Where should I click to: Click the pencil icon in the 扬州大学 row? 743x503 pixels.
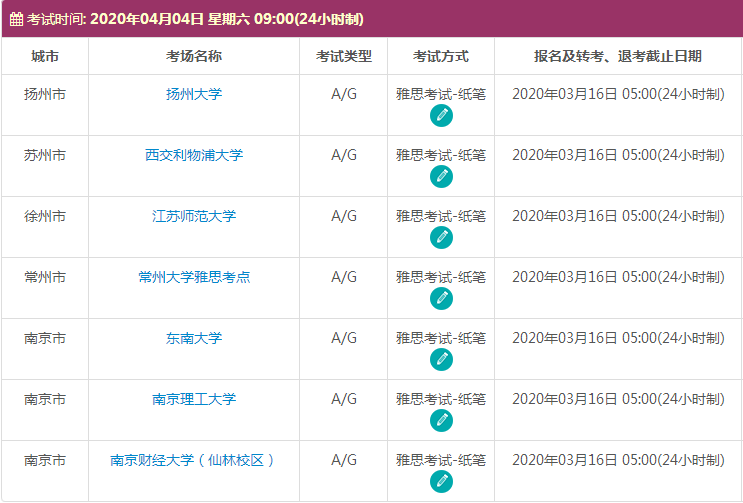pos(441,116)
